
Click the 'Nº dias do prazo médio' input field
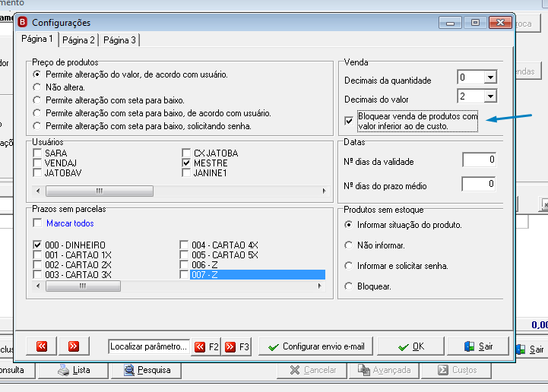(479, 184)
